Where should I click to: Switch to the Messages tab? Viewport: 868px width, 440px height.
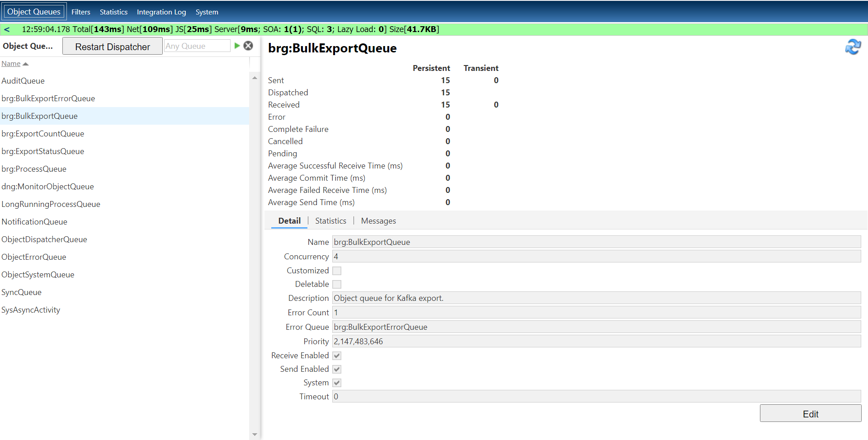[x=378, y=220]
